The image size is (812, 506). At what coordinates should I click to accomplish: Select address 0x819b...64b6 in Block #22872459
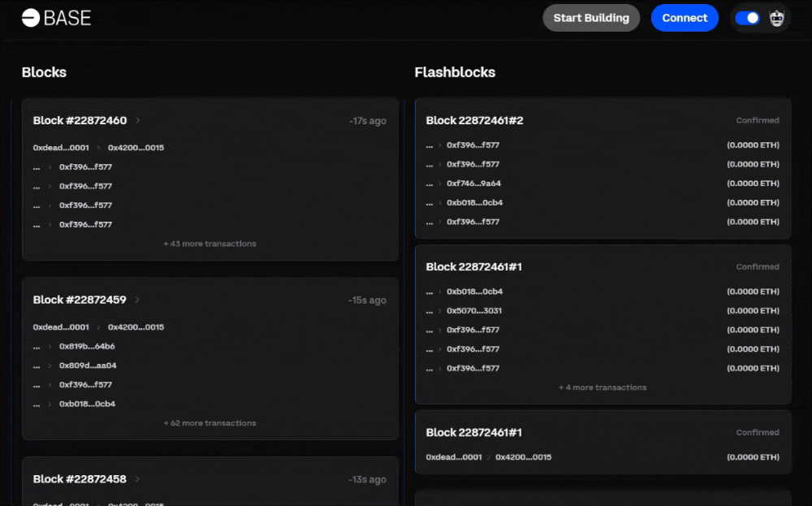coord(87,347)
